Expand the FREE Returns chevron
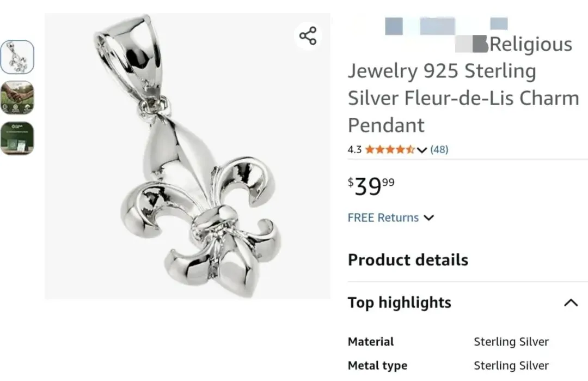 (429, 218)
